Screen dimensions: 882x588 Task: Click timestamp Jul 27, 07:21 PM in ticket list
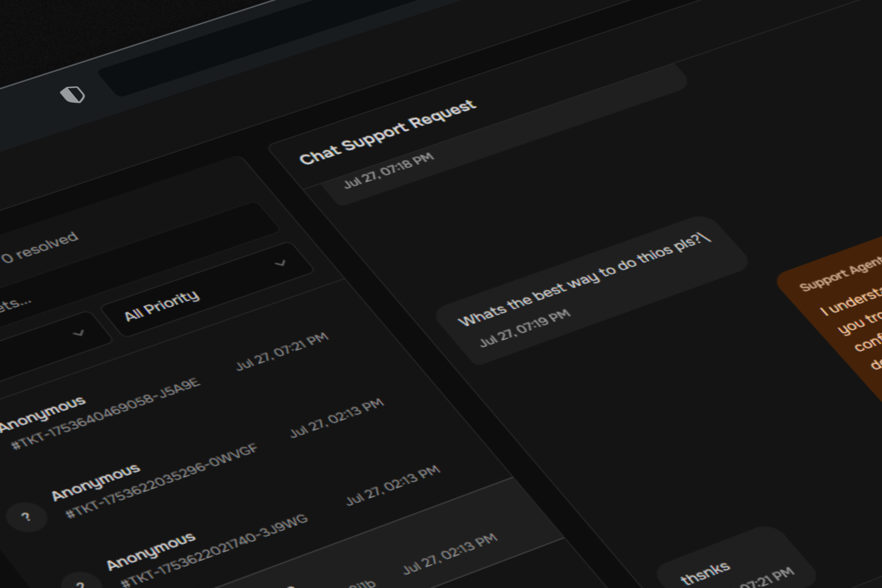pyautogui.click(x=282, y=351)
